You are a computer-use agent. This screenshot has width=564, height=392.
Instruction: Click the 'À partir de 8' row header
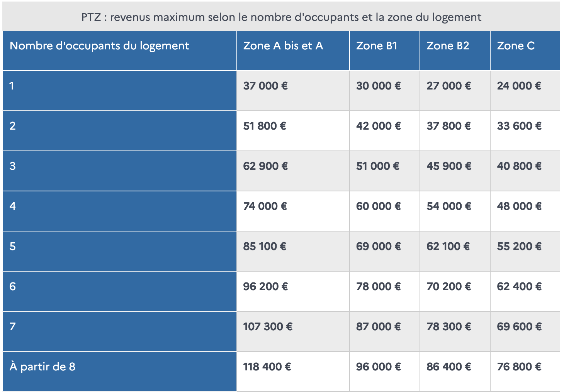coord(120,372)
